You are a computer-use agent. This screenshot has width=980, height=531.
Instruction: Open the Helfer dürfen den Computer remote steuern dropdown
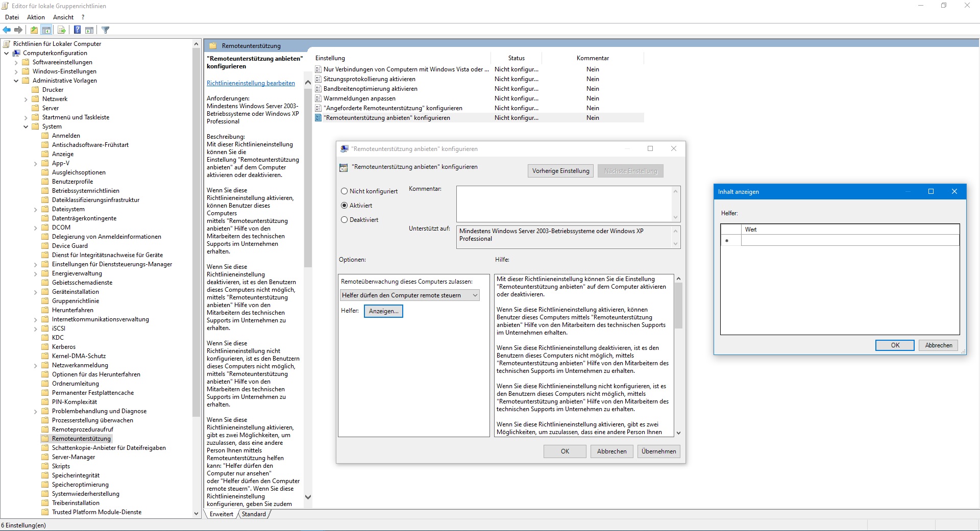point(410,295)
